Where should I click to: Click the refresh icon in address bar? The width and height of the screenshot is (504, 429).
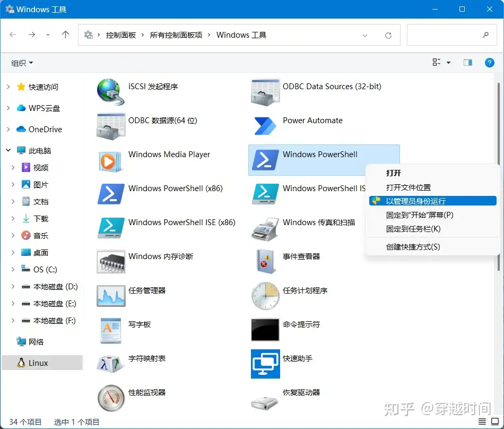(x=388, y=36)
